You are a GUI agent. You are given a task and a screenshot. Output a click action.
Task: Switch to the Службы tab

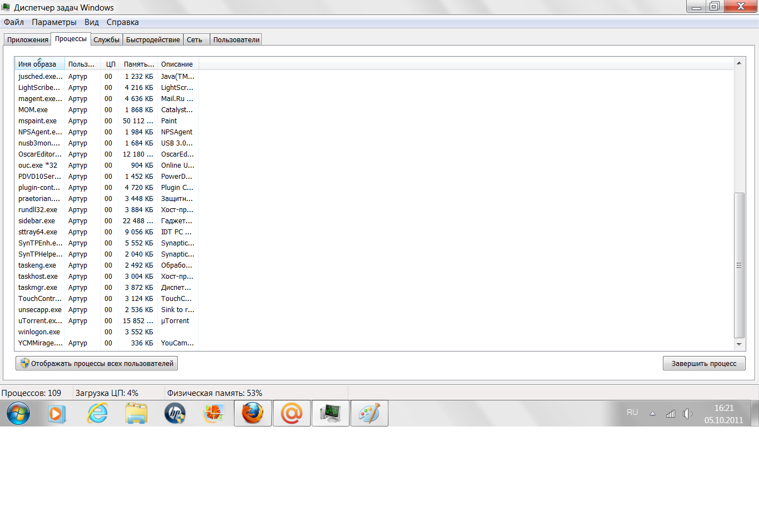tap(107, 40)
